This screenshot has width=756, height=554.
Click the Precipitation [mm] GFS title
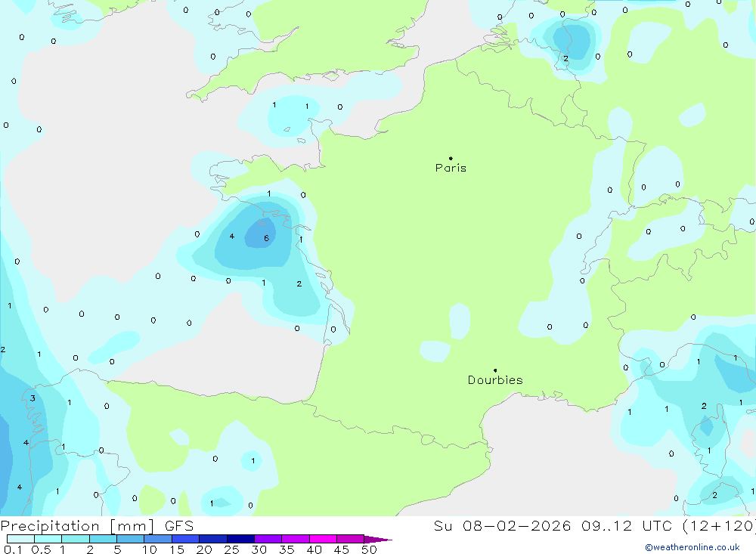pos(97,525)
